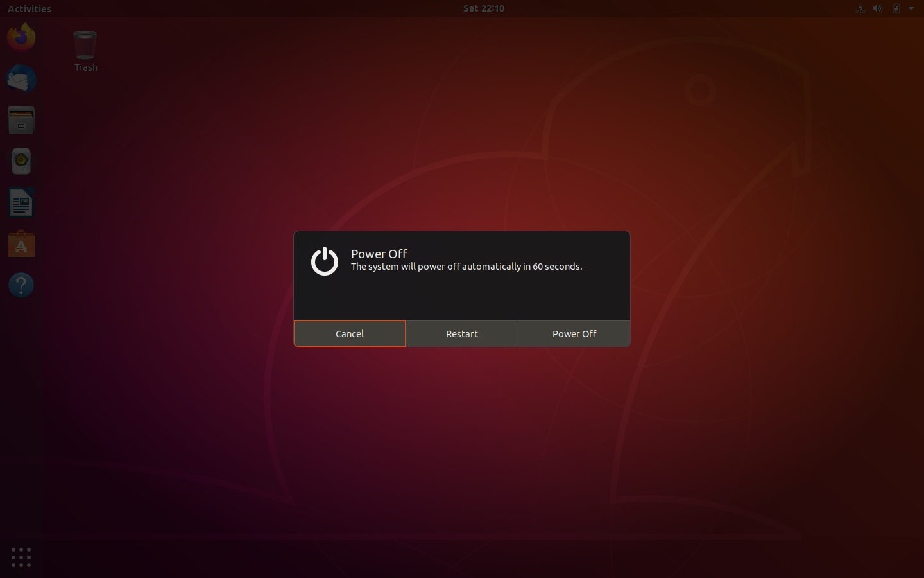The height and width of the screenshot is (578, 924).
Task: Expand the system menu arrow in top bar
Action: (x=911, y=8)
